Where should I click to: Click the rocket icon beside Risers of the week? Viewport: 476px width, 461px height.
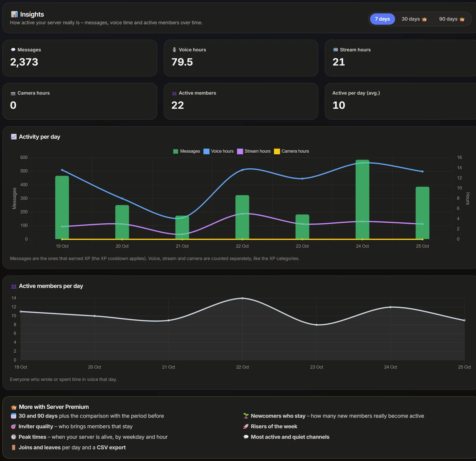246,427
